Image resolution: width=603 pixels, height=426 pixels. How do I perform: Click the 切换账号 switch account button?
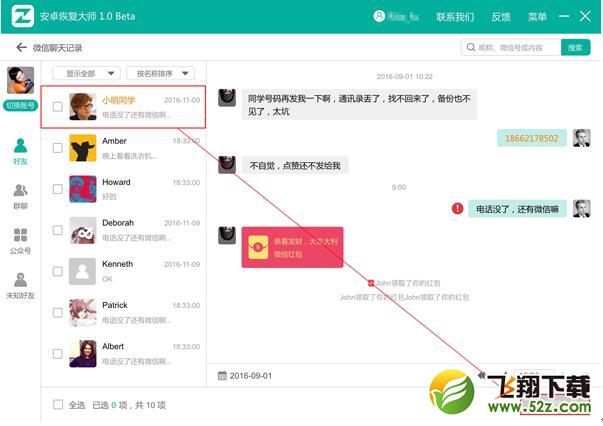pyautogui.click(x=20, y=105)
